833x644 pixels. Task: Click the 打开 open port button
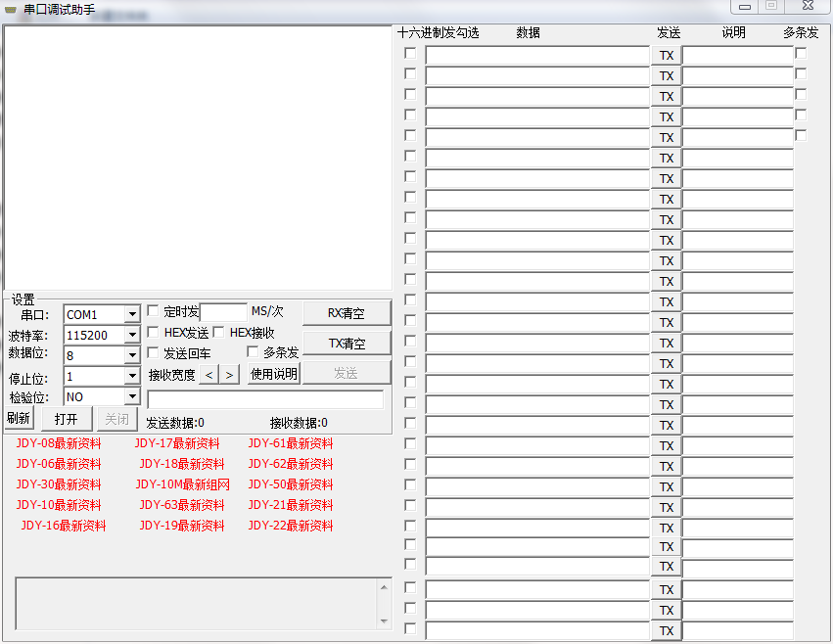point(66,418)
